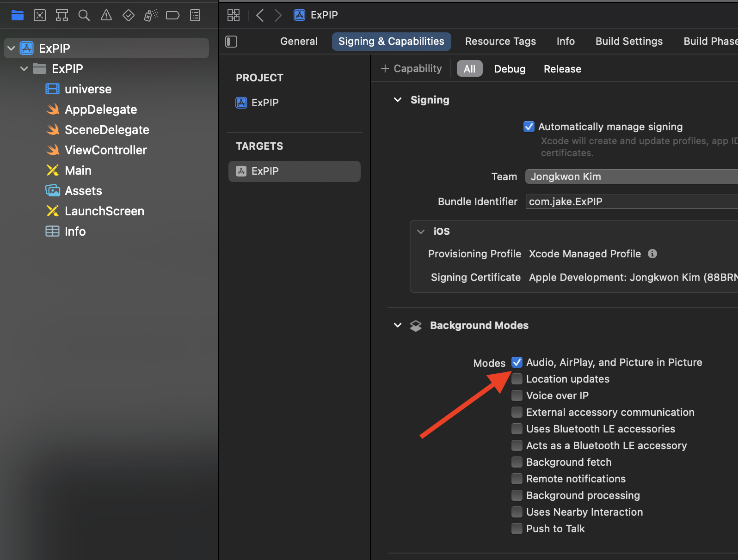This screenshot has height=560, width=738.
Task: Open the Breakpoint navigator tag icon
Action: pyautogui.click(x=172, y=15)
